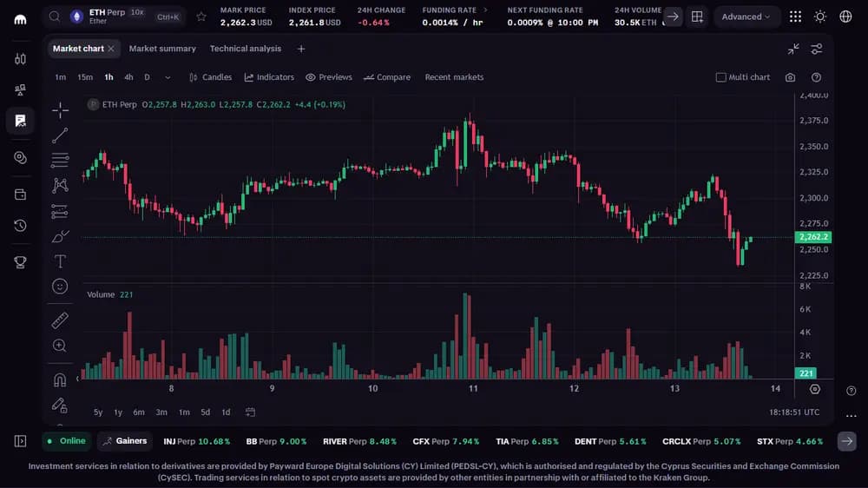Open Recent markets
The height and width of the screenshot is (488, 868).
tap(454, 77)
